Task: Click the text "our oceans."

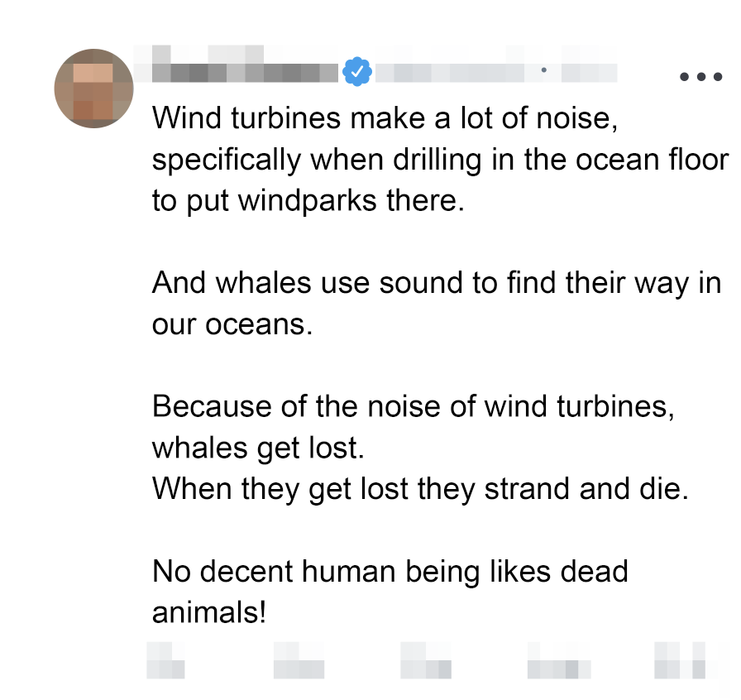Action: tap(232, 324)
